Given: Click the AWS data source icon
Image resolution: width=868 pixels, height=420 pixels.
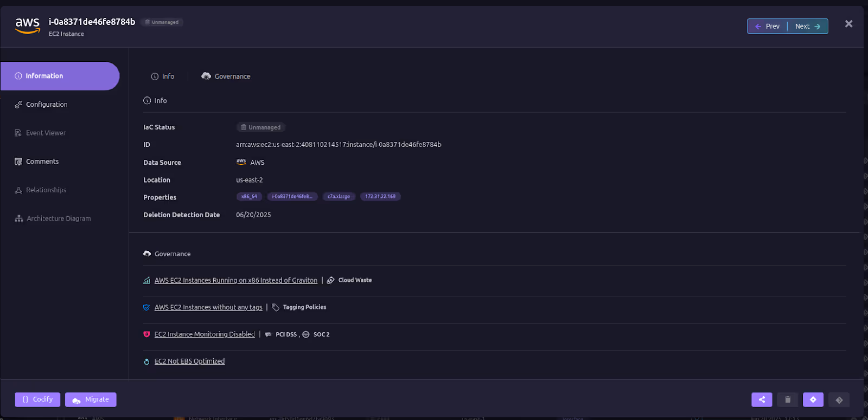Looking at the screenshot, I should click(241, 162).
